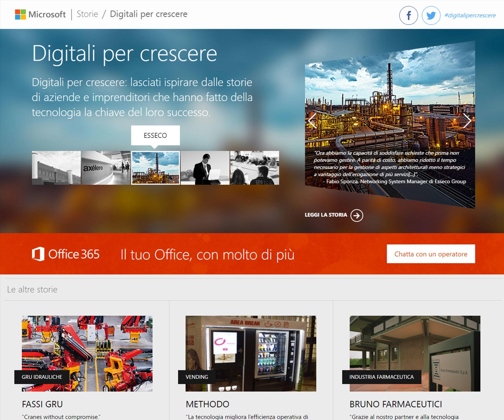The height and width of the screenshot is (420, 504).
Task: Click the Microsoft logo
Action: (40, 14)
